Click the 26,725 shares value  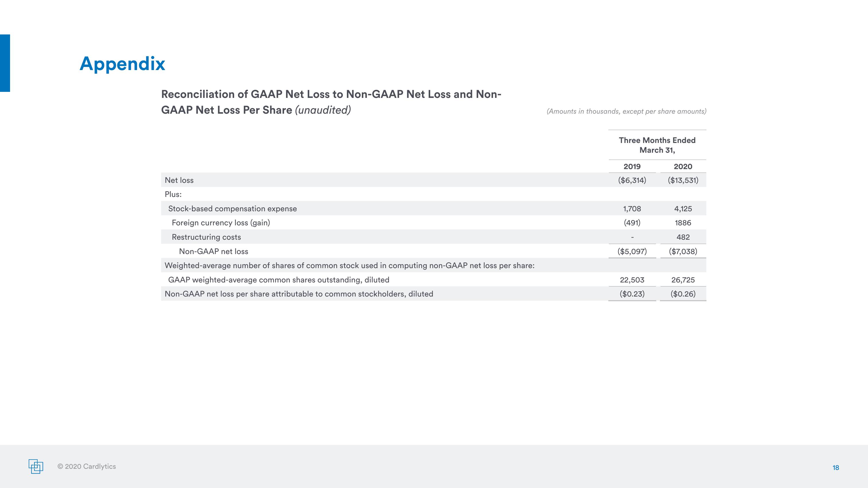pyautogui.click(x=683, y=280)
